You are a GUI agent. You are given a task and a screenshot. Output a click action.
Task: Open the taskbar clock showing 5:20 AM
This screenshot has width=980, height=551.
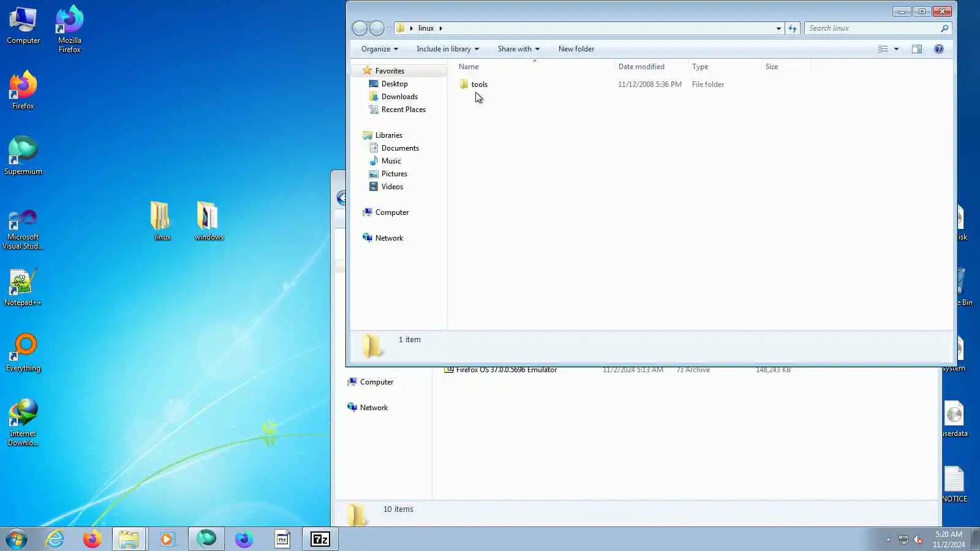[x=949, y=539]
